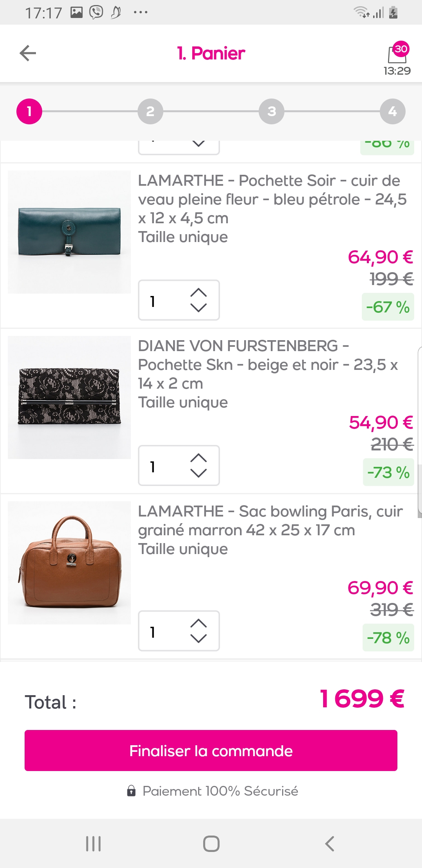Decrease quantity of the bleu pétrole Pochette Soir
The width and height of the screenshot is (422, 868).
click(198, 308)
